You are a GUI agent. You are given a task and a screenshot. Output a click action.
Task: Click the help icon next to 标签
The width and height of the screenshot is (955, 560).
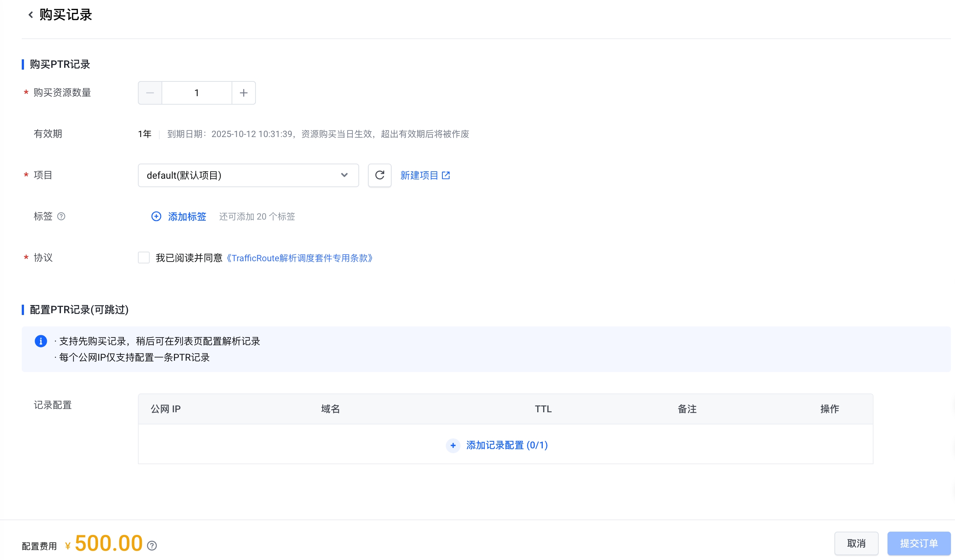[x=61, y=216]
